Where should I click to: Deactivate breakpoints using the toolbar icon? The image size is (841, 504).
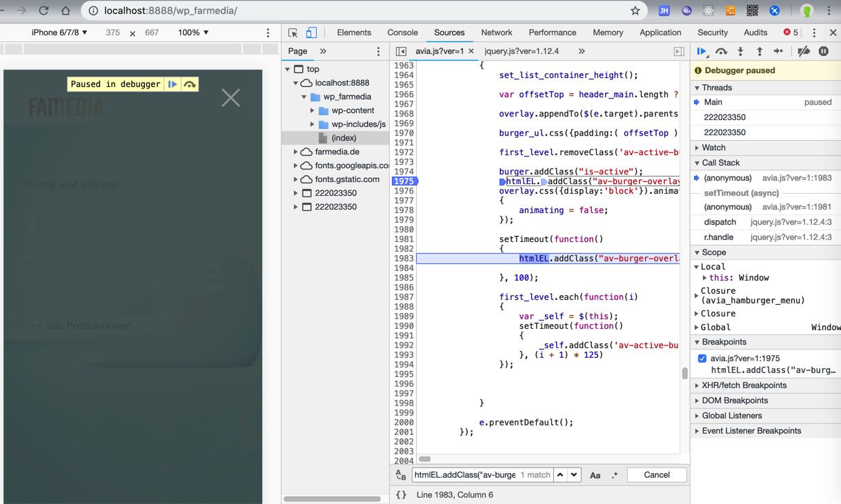click(804, 52)
